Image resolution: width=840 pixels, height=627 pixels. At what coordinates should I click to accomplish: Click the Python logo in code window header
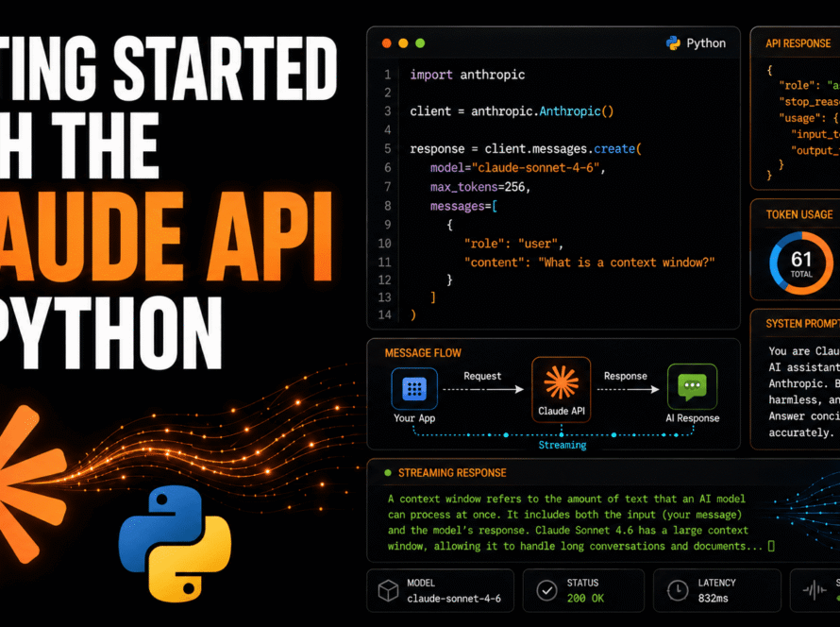tap(673, 43)
